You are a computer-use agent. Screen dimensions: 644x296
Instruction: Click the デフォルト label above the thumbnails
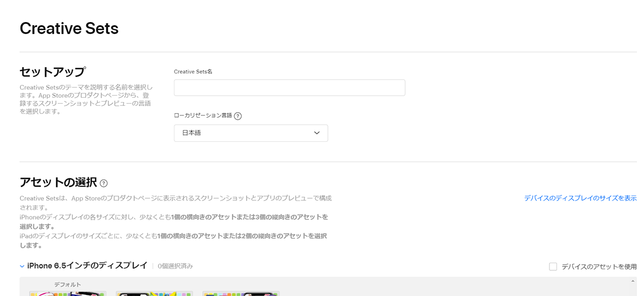click(68, 284)
